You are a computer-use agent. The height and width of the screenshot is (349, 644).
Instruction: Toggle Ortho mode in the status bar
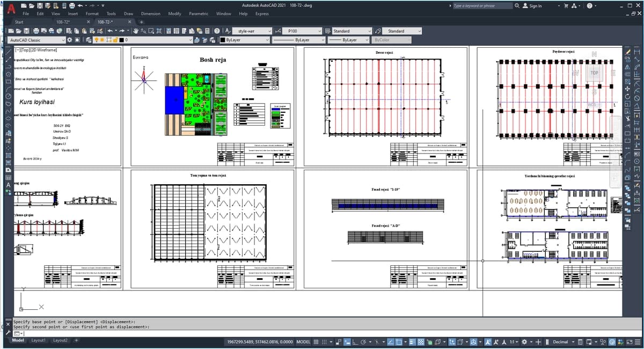coord(355,341)
